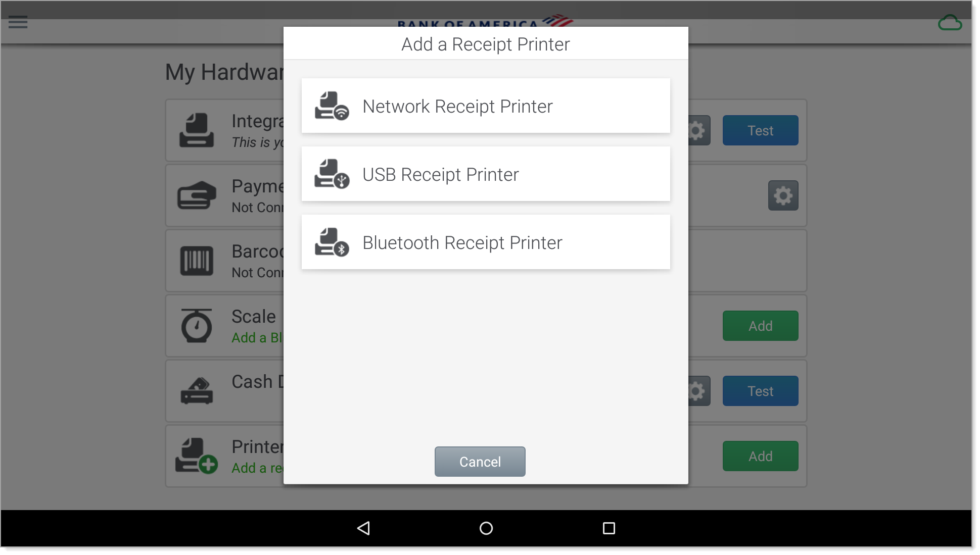Click Test button for Cash Drawer
The image size is (980, 555).
coord(761,391)
